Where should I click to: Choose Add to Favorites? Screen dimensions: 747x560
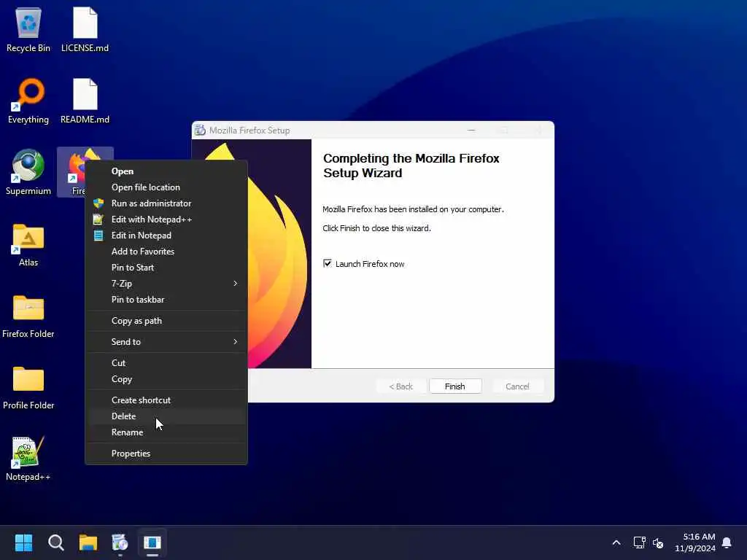click(166, 252)
